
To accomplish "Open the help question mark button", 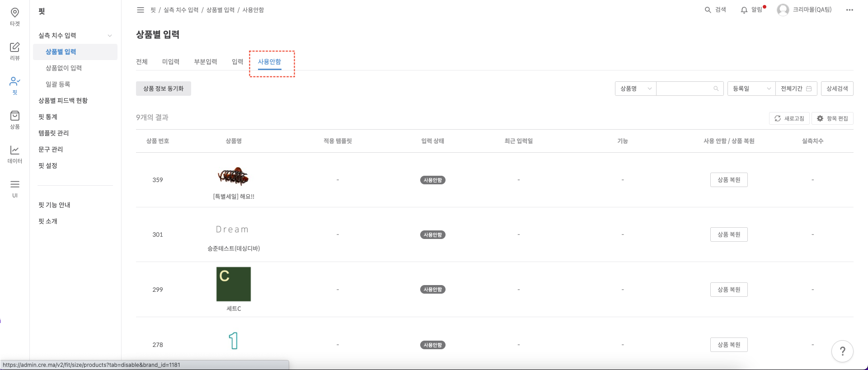I will (842, 351).
